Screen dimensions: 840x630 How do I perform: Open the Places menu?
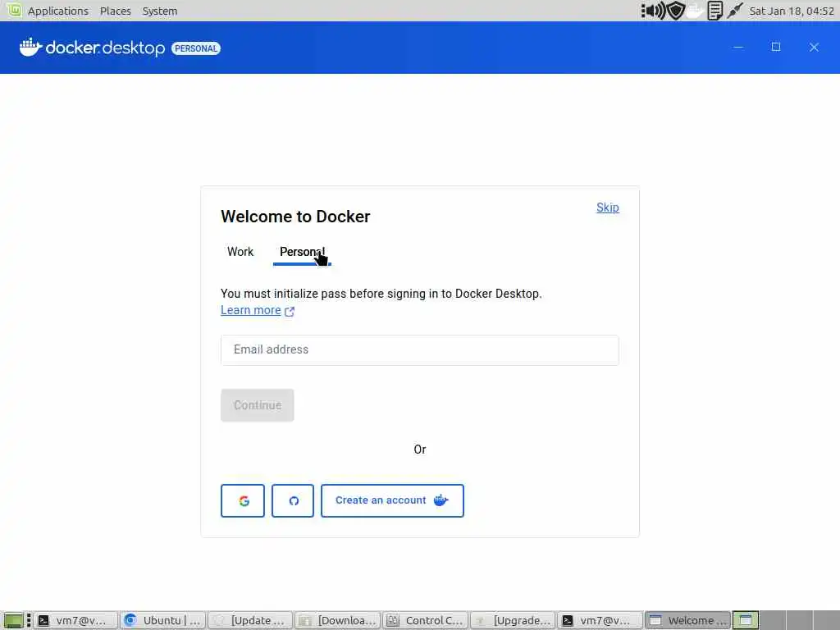(x=115, y=11)
